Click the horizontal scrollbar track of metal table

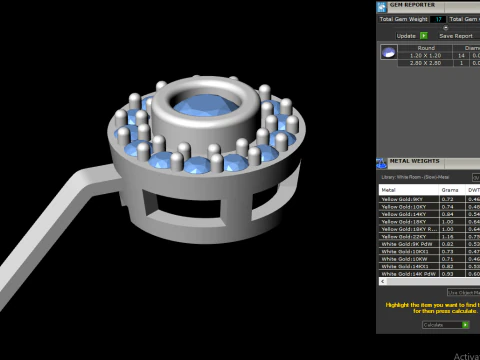pos(433,282)
